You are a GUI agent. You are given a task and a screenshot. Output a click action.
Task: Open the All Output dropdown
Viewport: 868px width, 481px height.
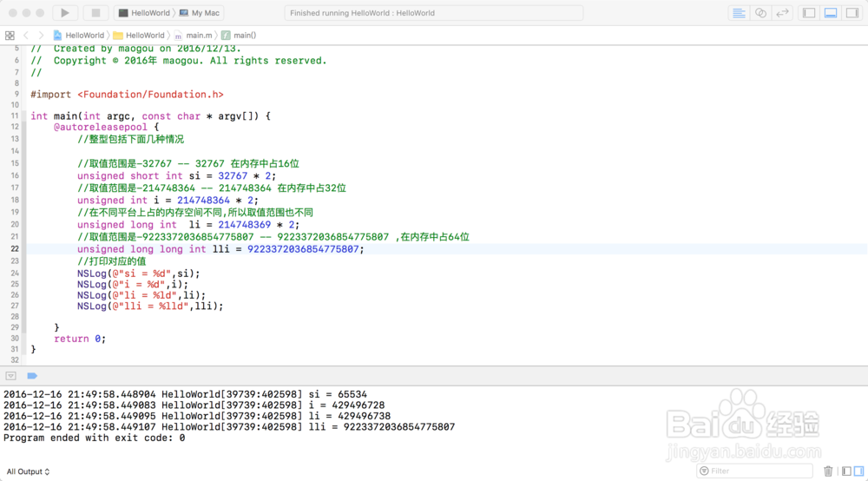point(29,471)
